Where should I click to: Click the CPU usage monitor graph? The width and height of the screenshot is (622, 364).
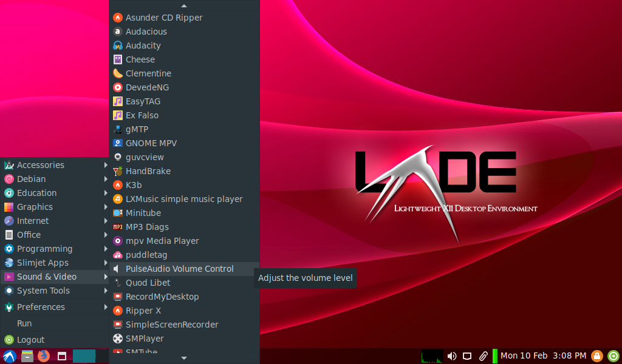[432, 356]
